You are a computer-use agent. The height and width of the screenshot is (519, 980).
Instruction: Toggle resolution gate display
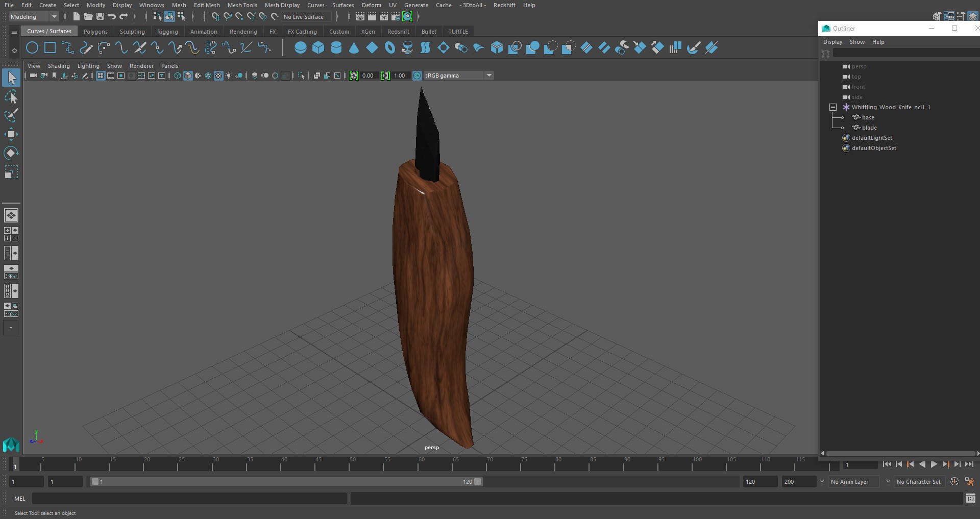coord(121,76)
